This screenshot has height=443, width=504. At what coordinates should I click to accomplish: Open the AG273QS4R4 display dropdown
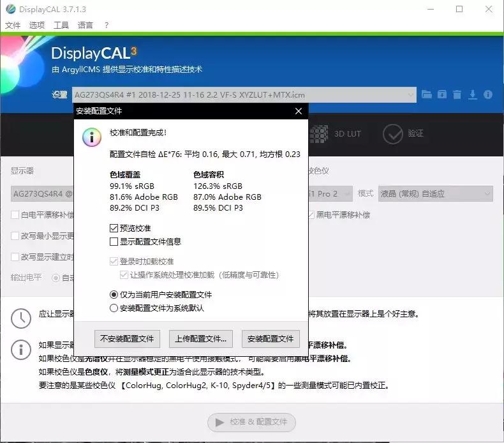click(x=42, y=193)
